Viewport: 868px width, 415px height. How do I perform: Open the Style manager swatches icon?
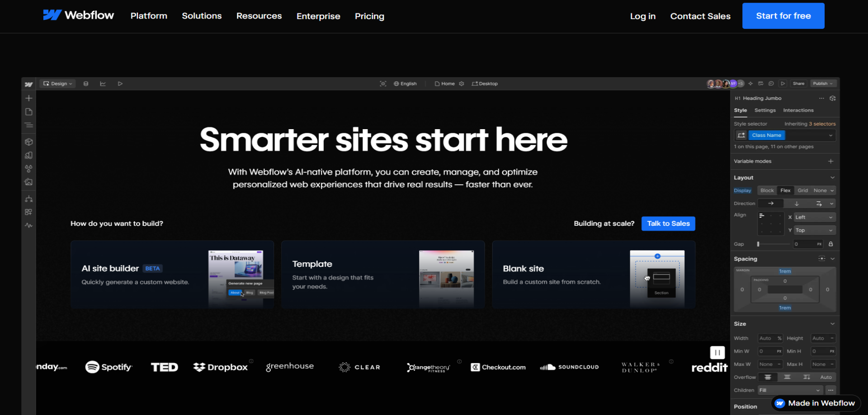(28, 155)
